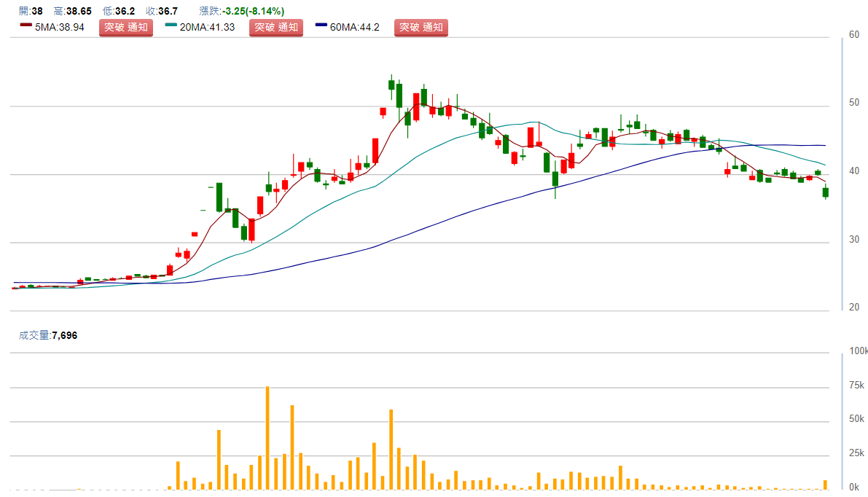
Task: Click the teal 20MA legend line
Action: coord(171,26)
